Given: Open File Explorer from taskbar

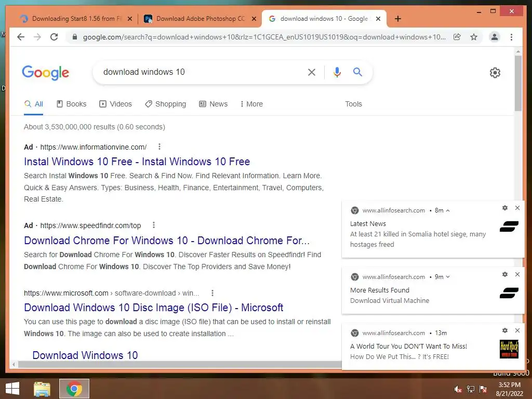Looking at the screenshot, I should pos(42,389).
